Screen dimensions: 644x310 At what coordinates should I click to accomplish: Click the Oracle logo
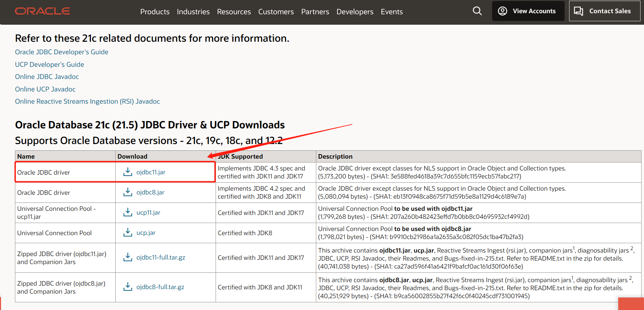pos(42,11)
